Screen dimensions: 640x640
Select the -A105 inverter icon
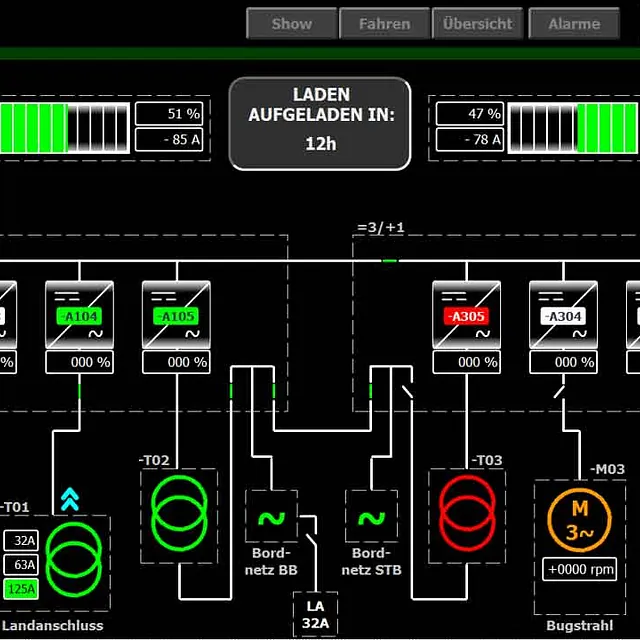coord(176,314)
